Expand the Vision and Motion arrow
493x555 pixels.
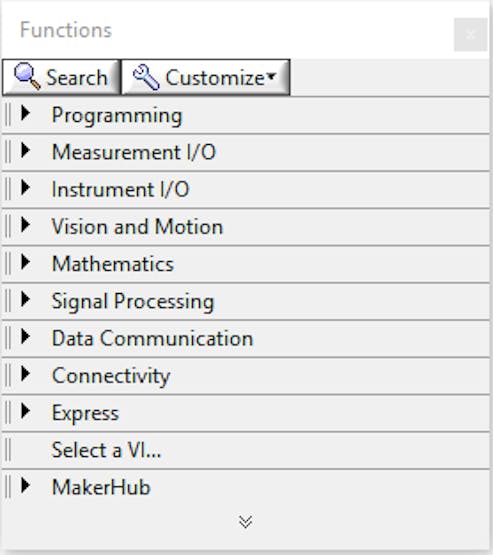tap(25, 225)
